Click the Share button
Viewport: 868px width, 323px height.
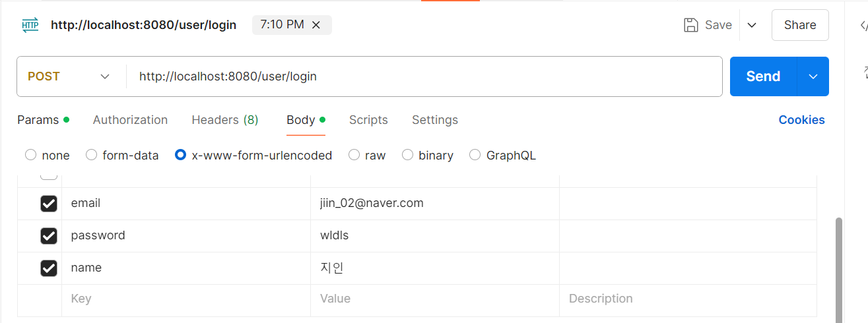click(x=800, y=25)
